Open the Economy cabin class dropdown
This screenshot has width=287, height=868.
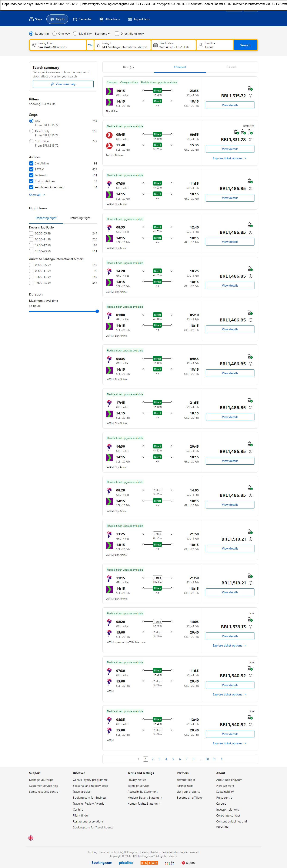(102, 34)
